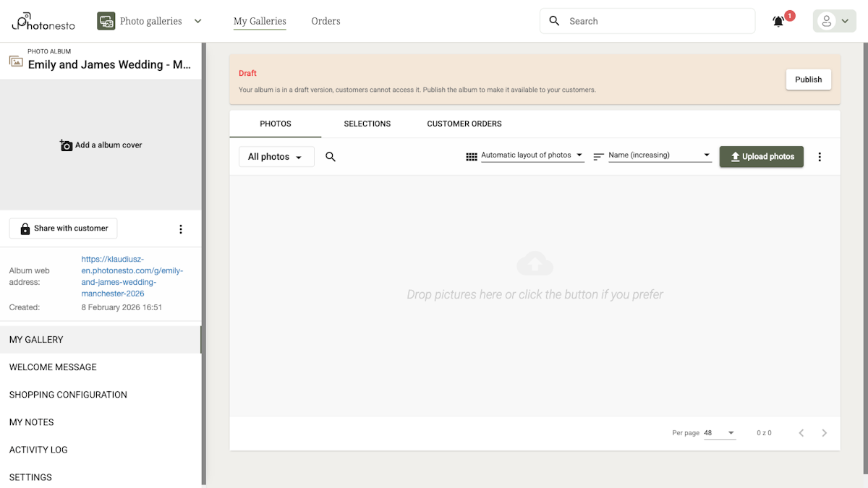Open the Customer Orders tab
The width and height of the screenshot is (868, 488).
pos(464,124)
